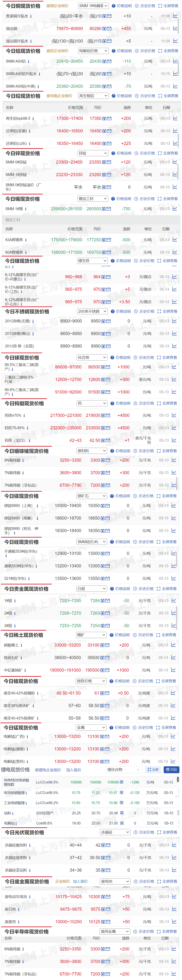Open trend chart for 钨铁≥70% row
This screenshot has height=980, width=182.
click(174, 415)
